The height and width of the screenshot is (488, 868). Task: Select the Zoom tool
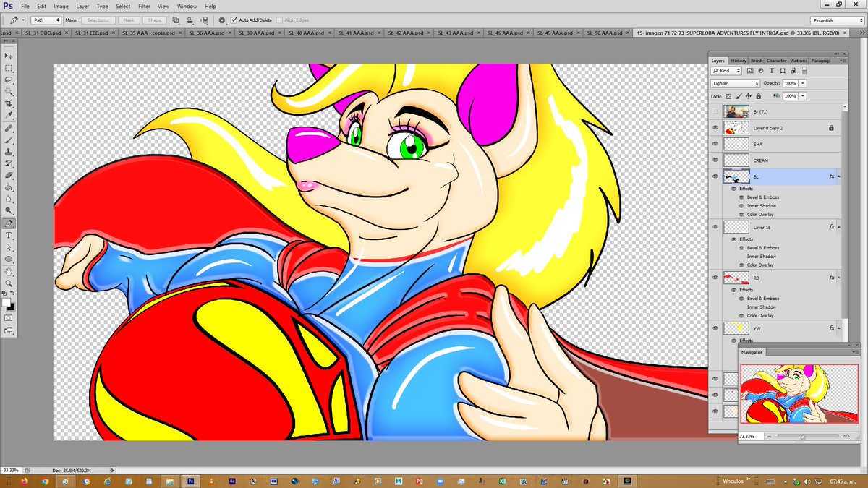(x=9, y=283)
